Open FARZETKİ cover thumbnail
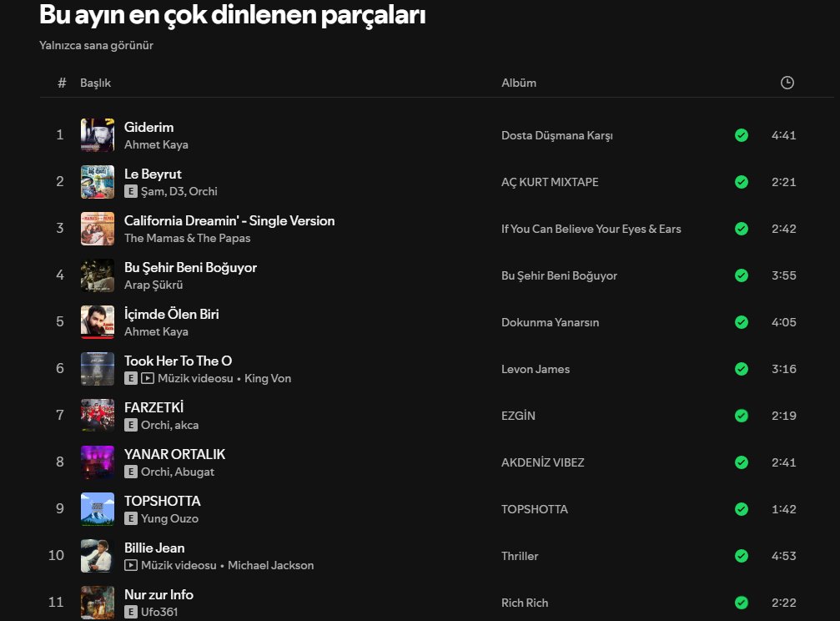 98,416
